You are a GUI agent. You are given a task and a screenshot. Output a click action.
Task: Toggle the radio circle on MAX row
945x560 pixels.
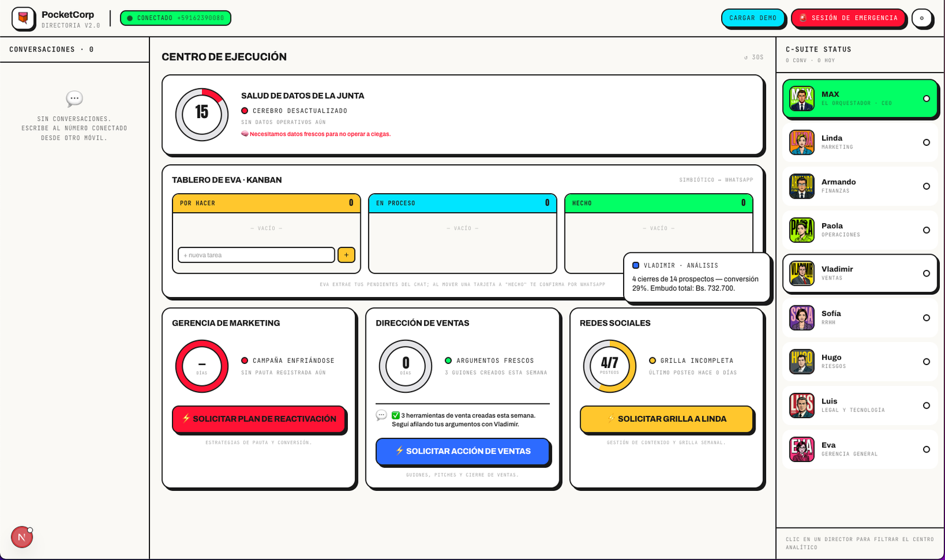pyautogui.click(x=926, y=99)
